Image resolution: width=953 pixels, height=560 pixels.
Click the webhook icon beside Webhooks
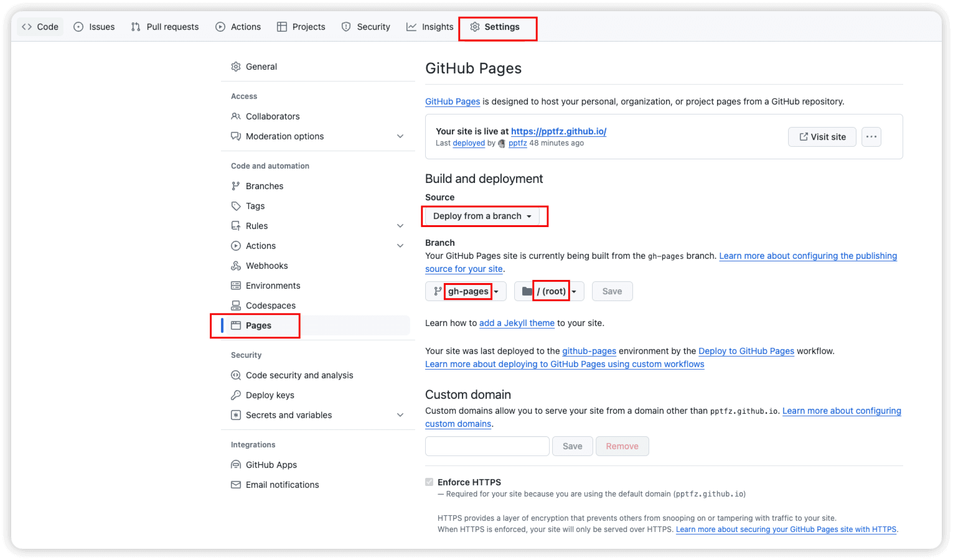236,266
